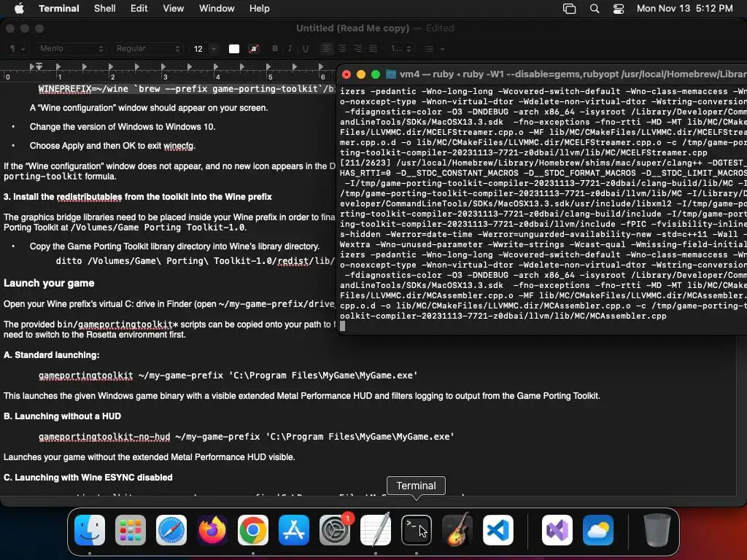Align text left in TextEdit
The height and width of the screenshot is (560, 747).
326,49
